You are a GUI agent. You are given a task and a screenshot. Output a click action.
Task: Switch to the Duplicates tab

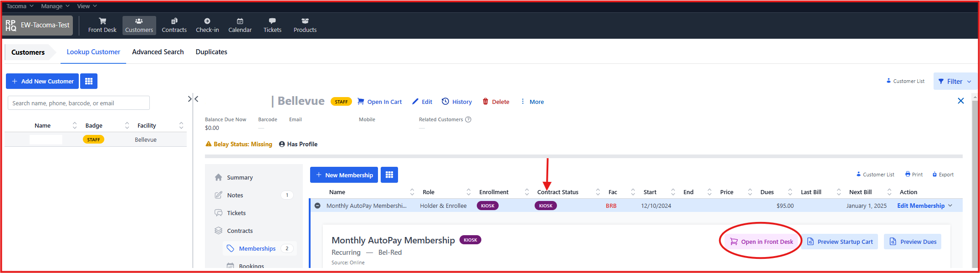coord(211,52)
